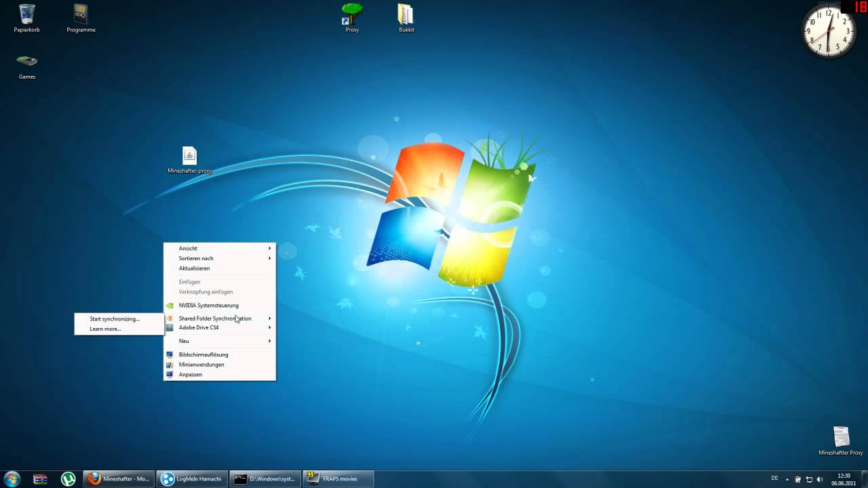Show hidden tray icons arrow
868x488 pixels.
point(787,479)
